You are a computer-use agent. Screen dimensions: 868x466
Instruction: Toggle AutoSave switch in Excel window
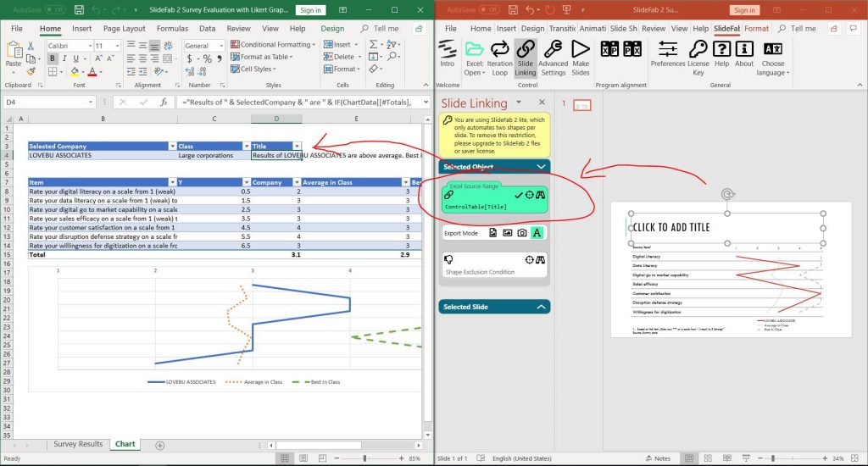(54, 10)
